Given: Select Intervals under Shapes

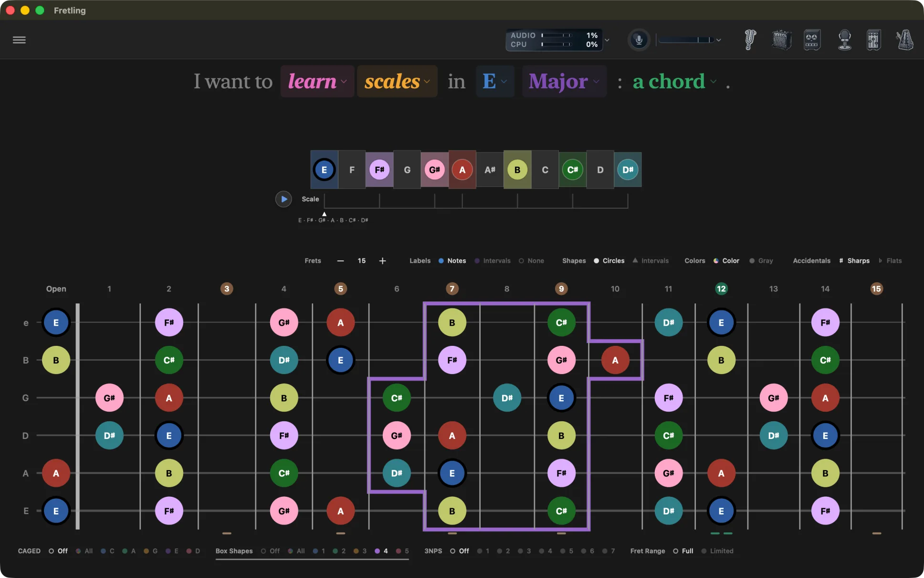Looking at the screenshot, I should [x=650, y=261].
